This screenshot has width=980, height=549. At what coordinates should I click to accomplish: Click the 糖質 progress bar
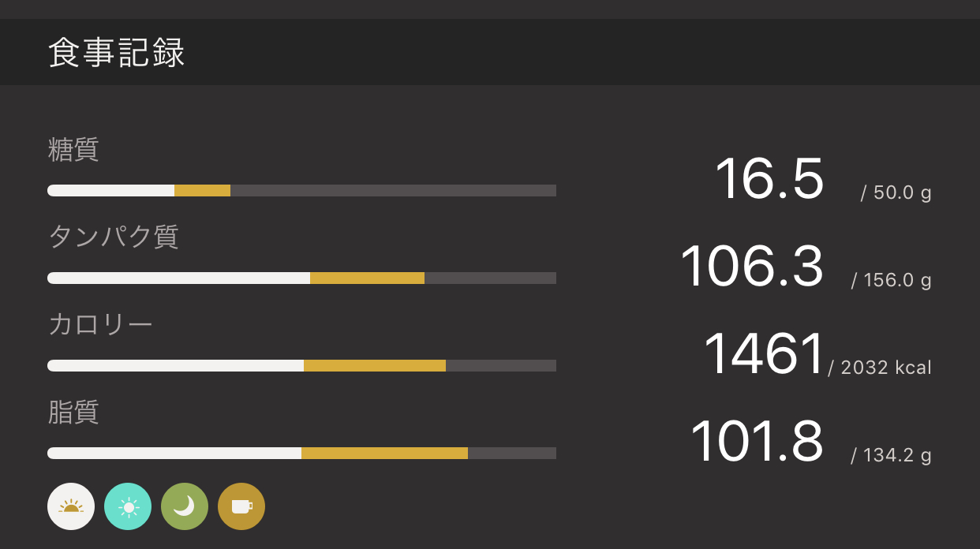[x=301, y=190]
